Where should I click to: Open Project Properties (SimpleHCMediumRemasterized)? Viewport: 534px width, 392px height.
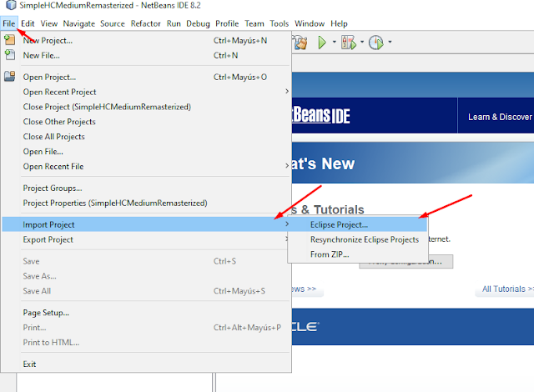147,204
